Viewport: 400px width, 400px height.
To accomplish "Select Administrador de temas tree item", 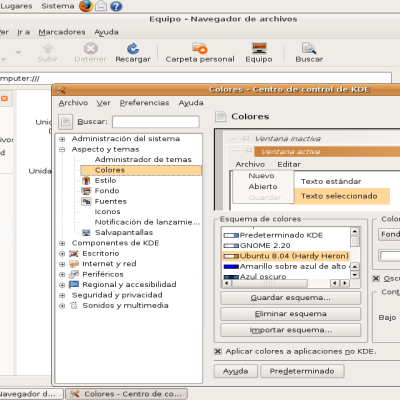I will click(143, 160).
